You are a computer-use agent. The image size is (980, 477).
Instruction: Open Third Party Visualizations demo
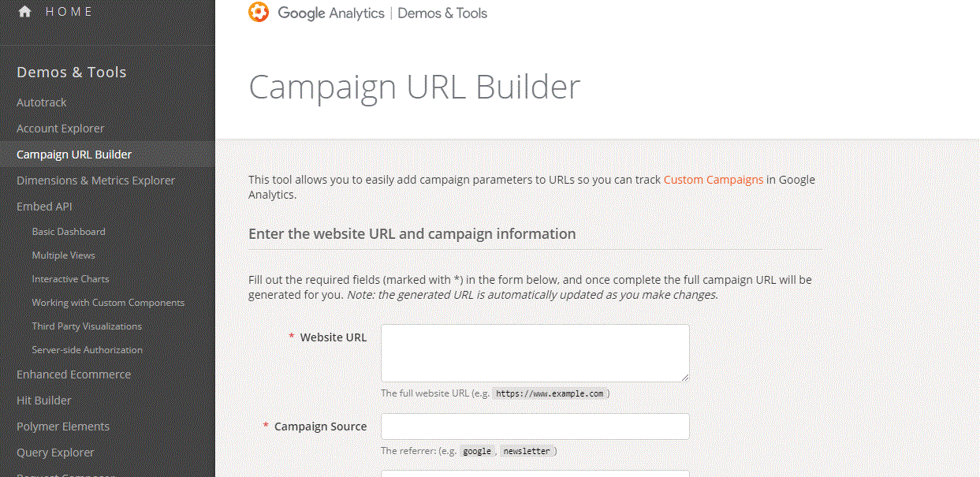(87, 326)
